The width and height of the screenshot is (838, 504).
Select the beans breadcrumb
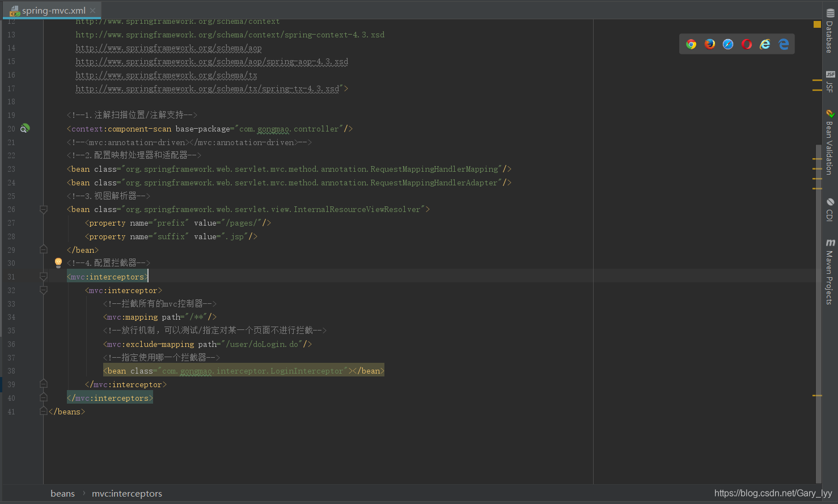tap(62, 494)
